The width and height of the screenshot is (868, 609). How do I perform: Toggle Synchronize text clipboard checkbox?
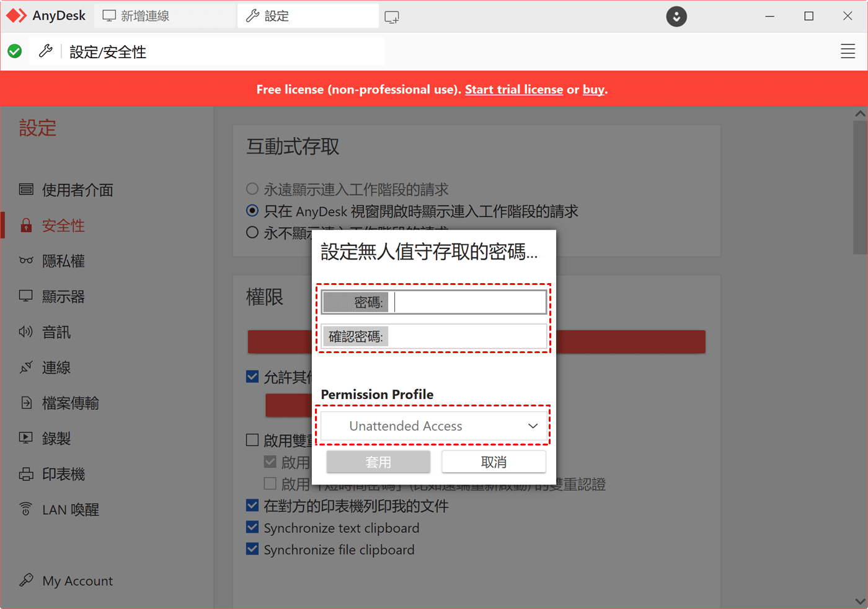point(252,527)
